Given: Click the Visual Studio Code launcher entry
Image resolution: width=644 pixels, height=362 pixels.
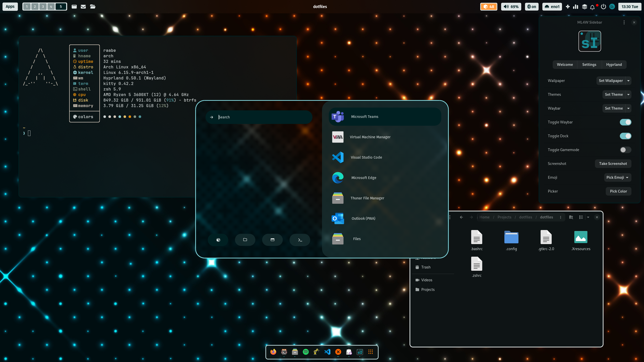Looking at the screenshot, I should coord(366,157).
